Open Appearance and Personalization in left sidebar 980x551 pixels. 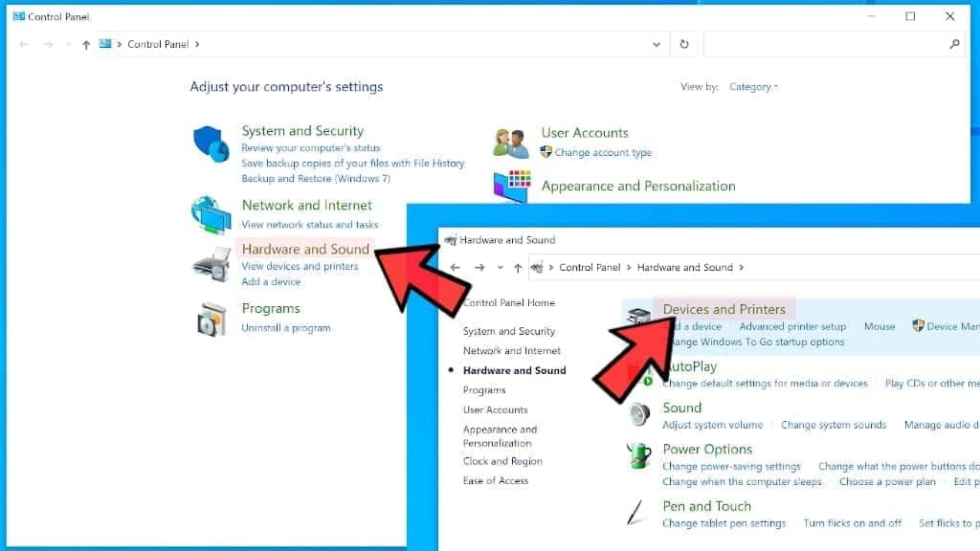500,436
